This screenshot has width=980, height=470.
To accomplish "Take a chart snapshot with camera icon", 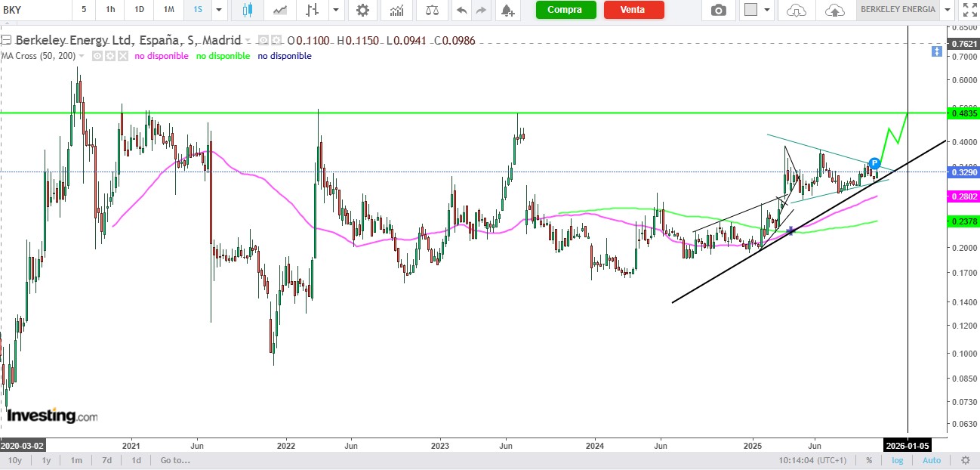I will 719,10.
